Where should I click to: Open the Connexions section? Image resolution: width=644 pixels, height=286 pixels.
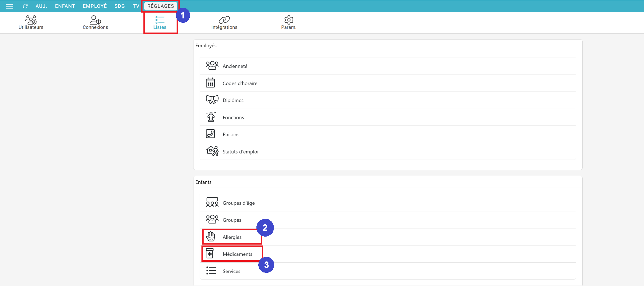pyautogui.click(x=95, y=23)
